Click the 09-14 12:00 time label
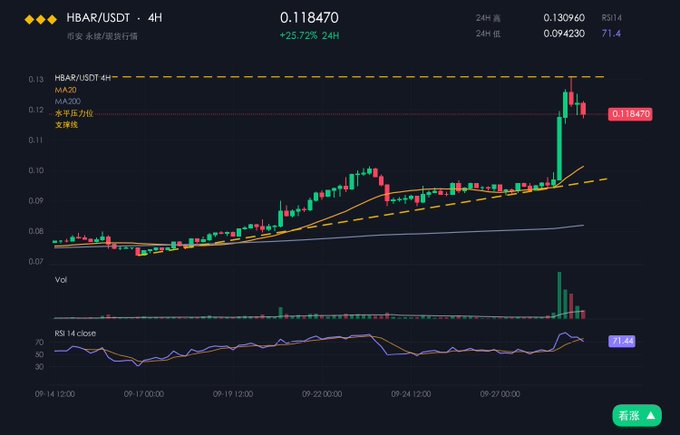Image resolution: width=680 pixels, height=435 pixels. point(55,394)
